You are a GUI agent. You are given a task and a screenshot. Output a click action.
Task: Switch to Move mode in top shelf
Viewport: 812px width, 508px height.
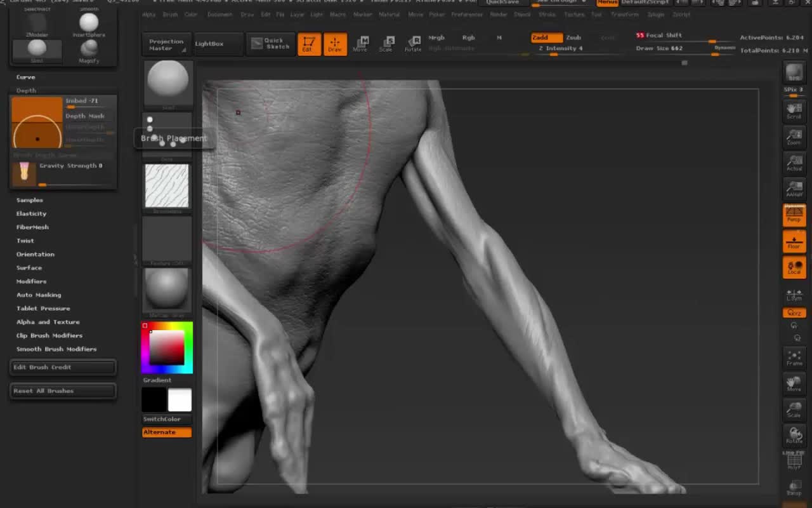(x=360, y=44)
